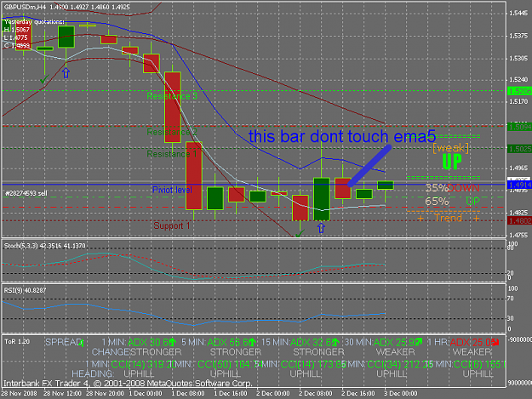The image size is (532, 399).
Task: Click the diagonal green arrow beside 30 MIN ADX
Action: (418, 342)
